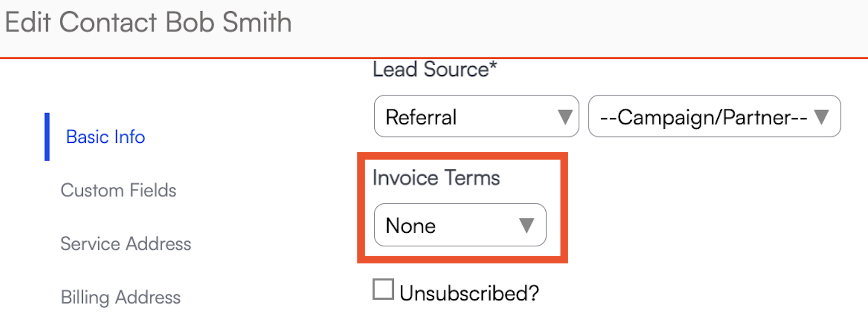The width and height of the screenshot is (868, 314).
Task: Click Edit Contact Bob Smith heading
Action: coord(148,22)
